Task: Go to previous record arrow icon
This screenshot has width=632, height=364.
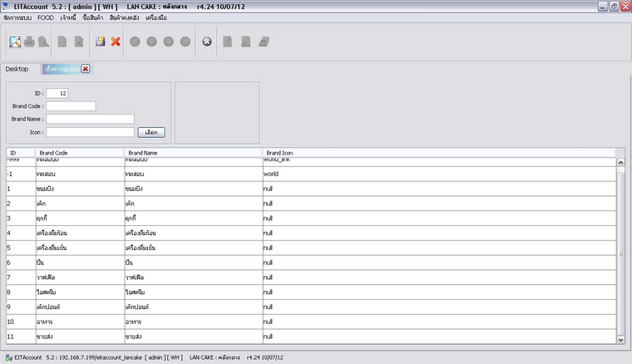Action: (151, 42)
